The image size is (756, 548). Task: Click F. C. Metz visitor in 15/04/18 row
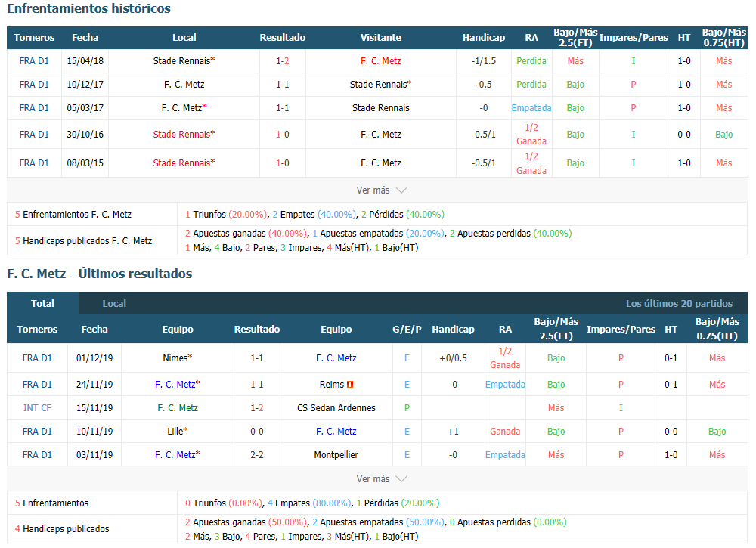tap(381, 61)
